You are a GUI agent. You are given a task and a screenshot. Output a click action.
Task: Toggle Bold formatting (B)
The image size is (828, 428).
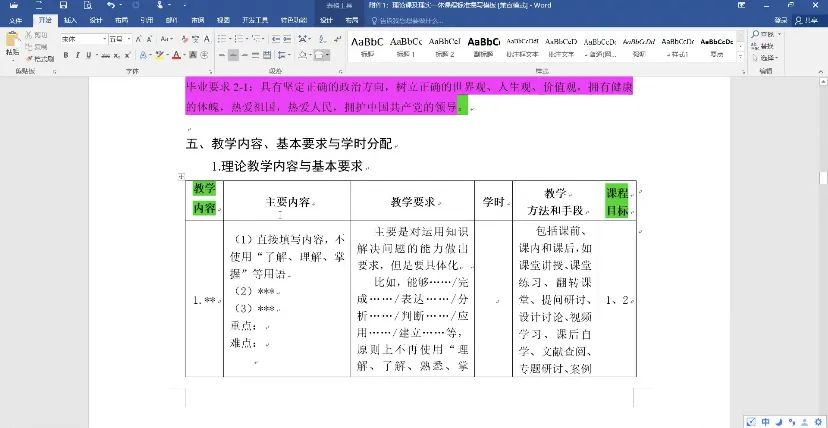65,55
